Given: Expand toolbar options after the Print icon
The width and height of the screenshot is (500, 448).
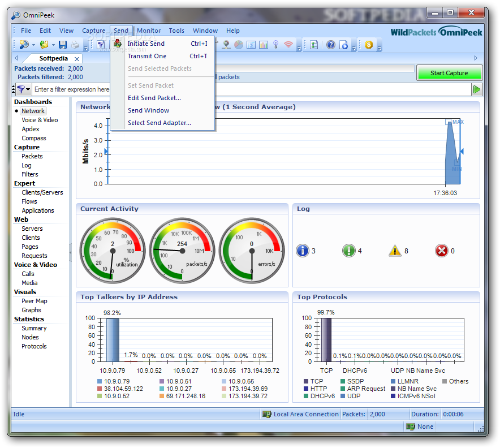Looking at the screenshot, I should (x=86, y=49).
